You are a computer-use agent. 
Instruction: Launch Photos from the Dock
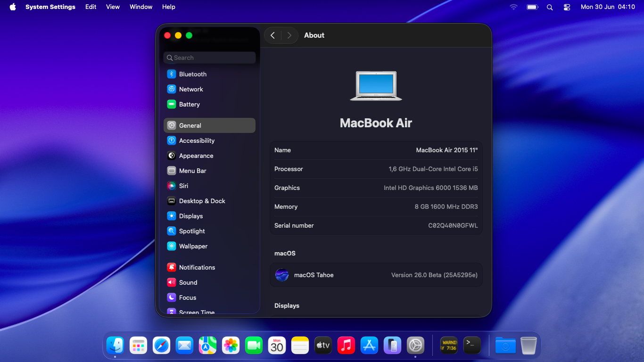coord(231,346)
